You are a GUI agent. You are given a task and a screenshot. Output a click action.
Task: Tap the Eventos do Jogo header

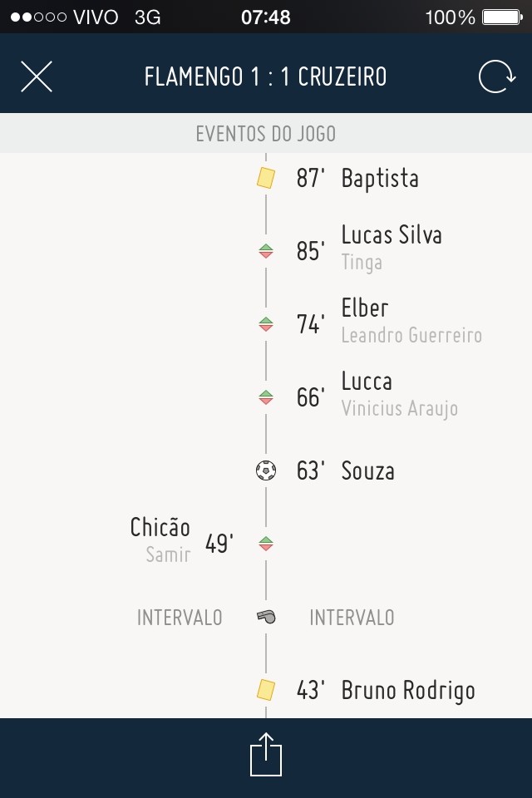pos(266,134)
